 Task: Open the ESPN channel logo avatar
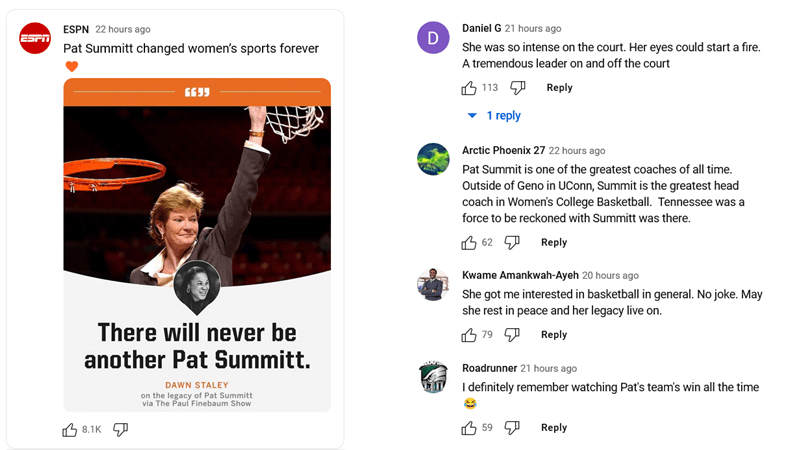click(x=35, y=38)
